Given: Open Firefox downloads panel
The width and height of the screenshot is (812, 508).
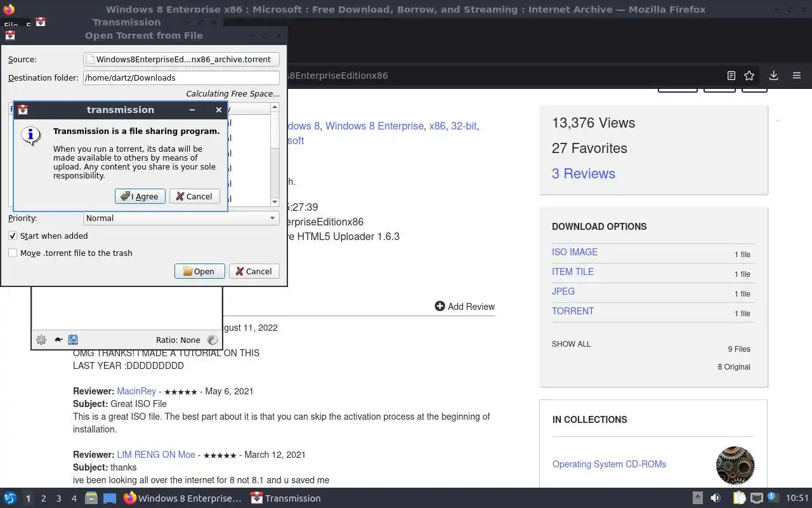Looking at the screenshot, I should tap(773, 76).
